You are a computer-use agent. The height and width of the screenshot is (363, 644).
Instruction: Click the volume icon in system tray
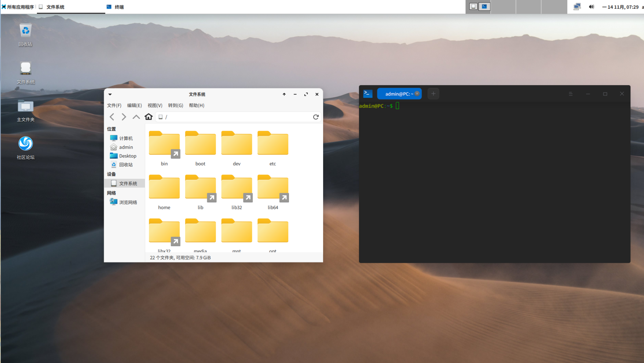point(591,7)
